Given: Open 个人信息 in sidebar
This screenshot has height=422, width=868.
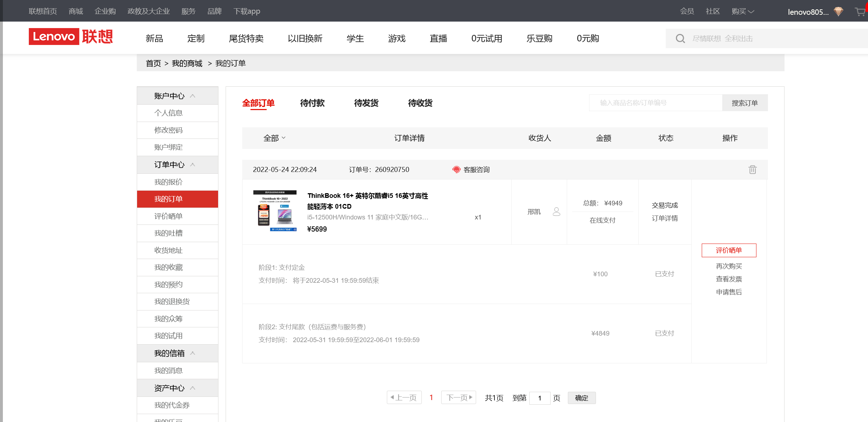Looking at the screenshot, I should [x=177, y=113].
